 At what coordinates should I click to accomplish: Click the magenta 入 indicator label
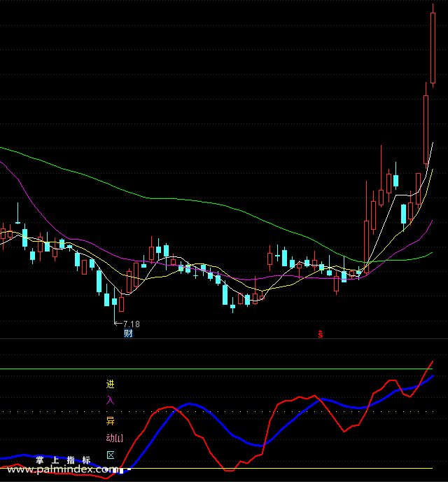pos(110,400)
